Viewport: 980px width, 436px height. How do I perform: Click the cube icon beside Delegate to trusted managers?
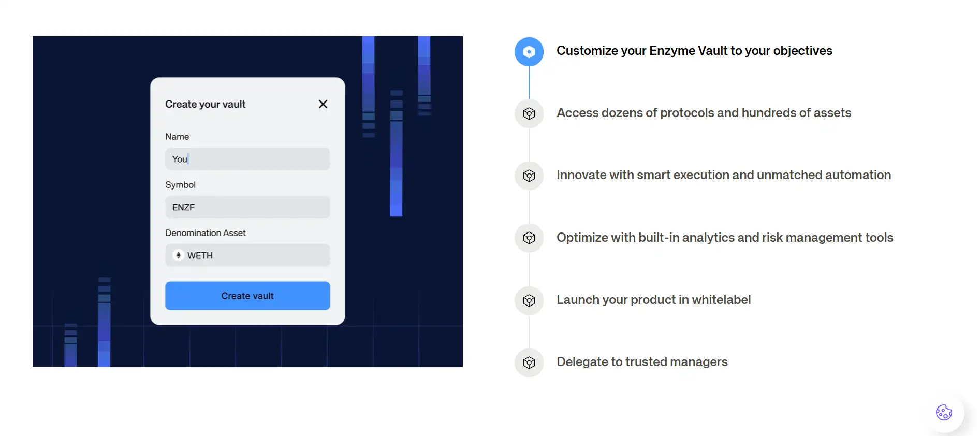click(529, 362)
